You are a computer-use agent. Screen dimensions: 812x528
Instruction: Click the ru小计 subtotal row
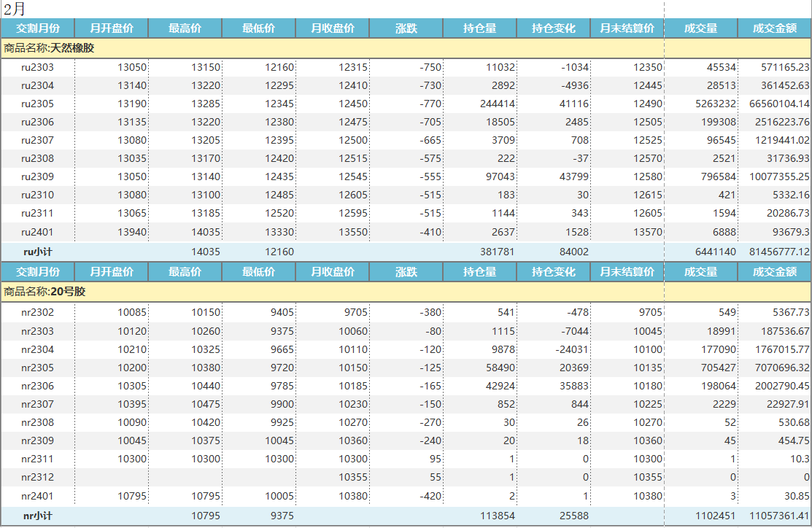38,251
